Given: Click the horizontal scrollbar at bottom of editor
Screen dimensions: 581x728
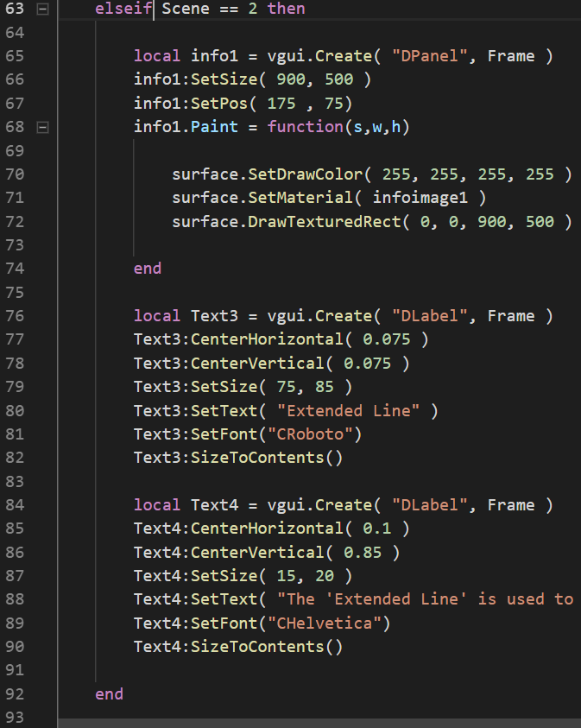Looking at the screenshot, I should (319, 724).
